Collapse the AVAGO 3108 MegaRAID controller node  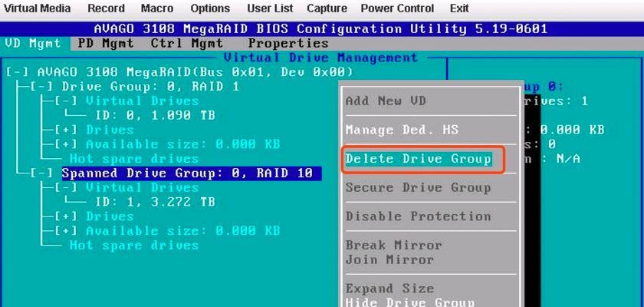pos(18,72)
